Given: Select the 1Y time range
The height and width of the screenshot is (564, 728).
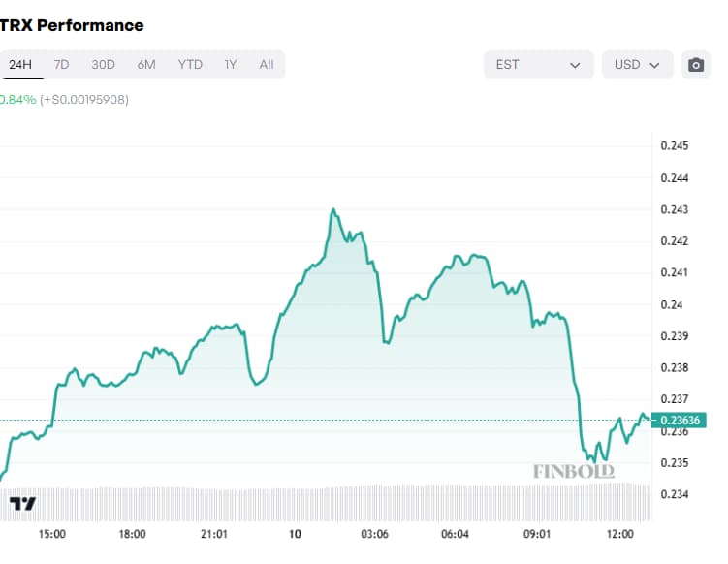Looking at the screenshot, I should (231, 65).
